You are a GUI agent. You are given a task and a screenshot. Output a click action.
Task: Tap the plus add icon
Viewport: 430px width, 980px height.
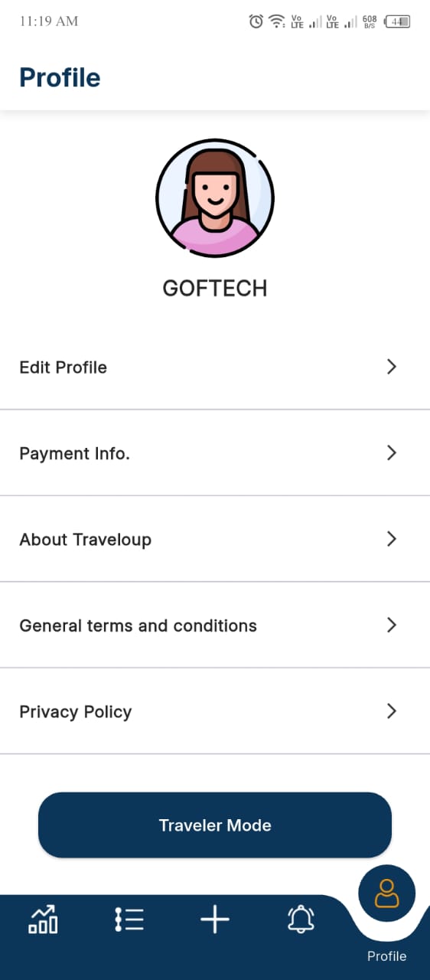pyautogui.click(x=215, y=919)
